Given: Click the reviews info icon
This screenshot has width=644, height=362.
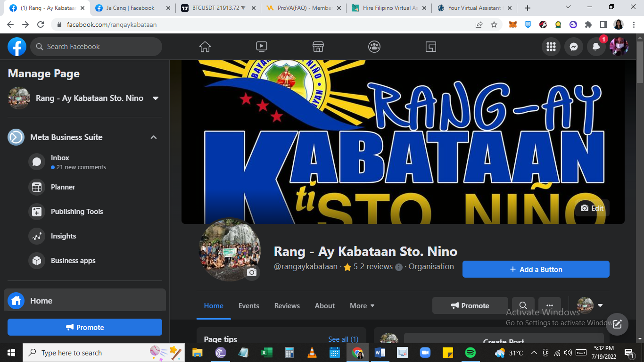Looking at the screenshot, I should (399, 267).
